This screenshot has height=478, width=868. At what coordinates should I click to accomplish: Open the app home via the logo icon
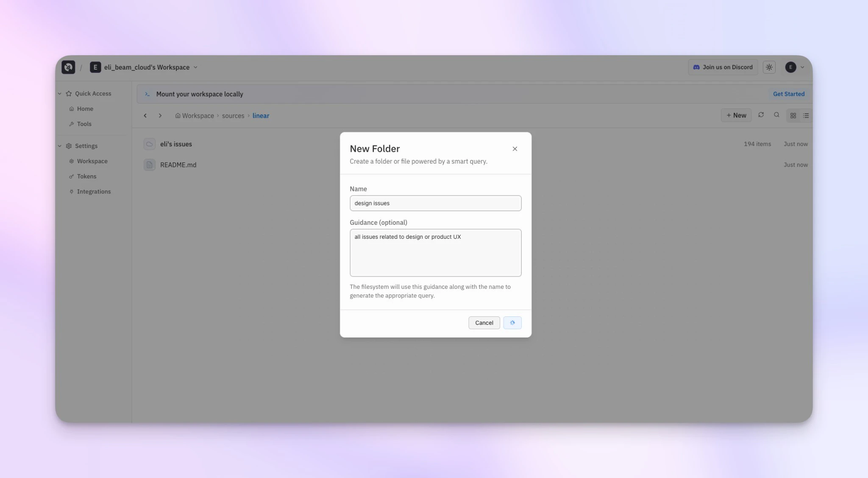(x=68, y=67)
